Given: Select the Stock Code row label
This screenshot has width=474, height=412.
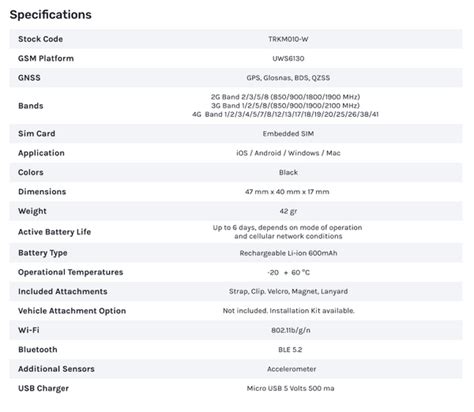Looking at the screenshot, I should tap(40, 39).
